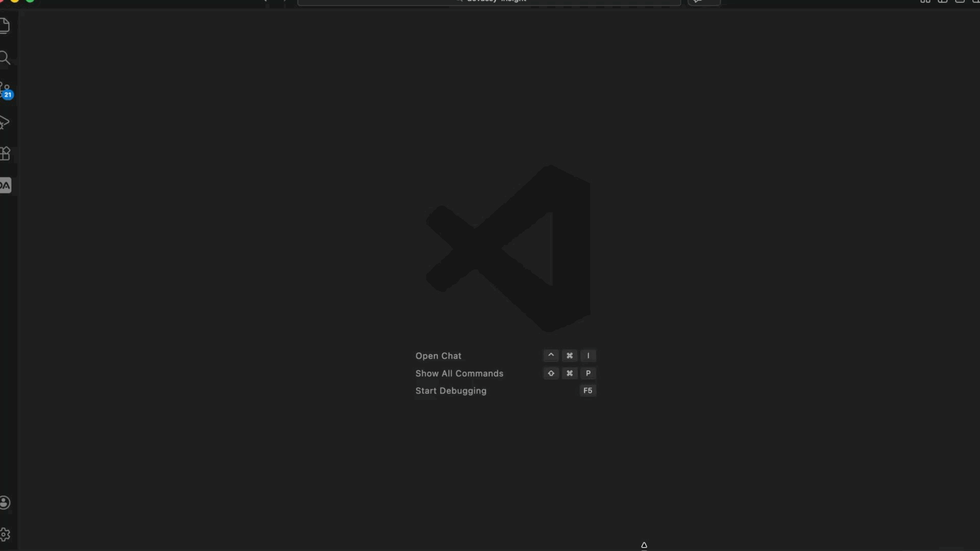980x551 pixels.
Task: Toggle the bottom panel visibility
Action: pos(943,2)
